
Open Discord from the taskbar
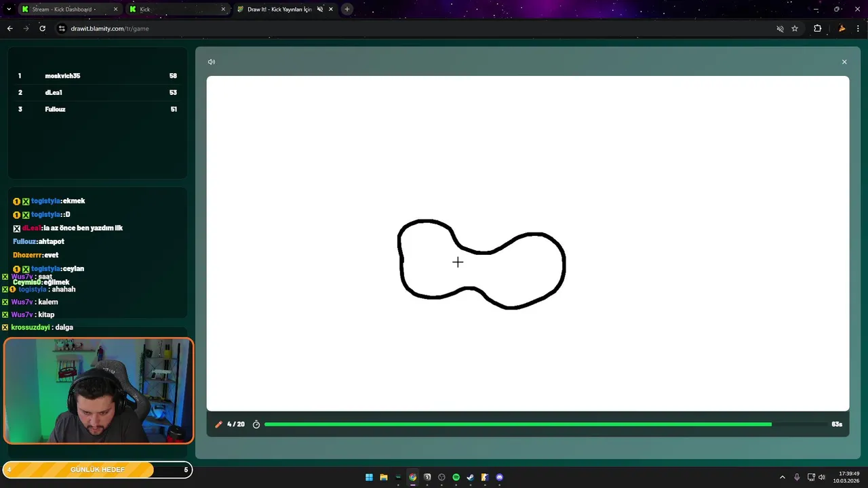click(500, 477)
